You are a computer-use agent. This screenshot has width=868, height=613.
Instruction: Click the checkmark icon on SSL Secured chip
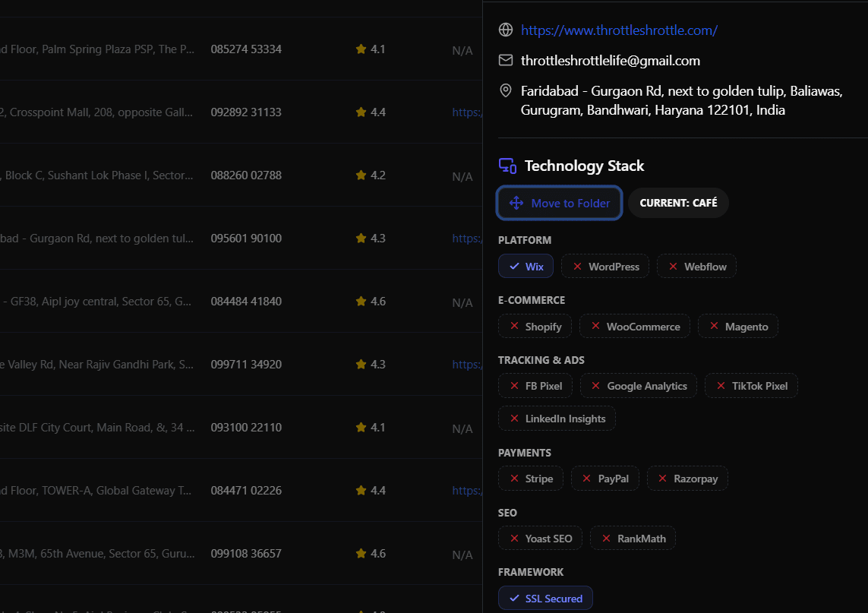514,598
